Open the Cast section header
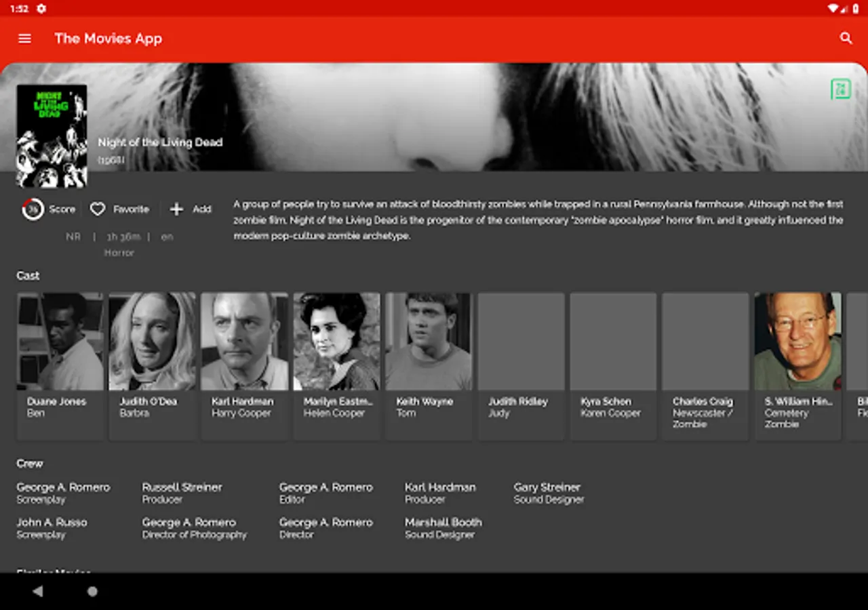 [x=28, y=275]
